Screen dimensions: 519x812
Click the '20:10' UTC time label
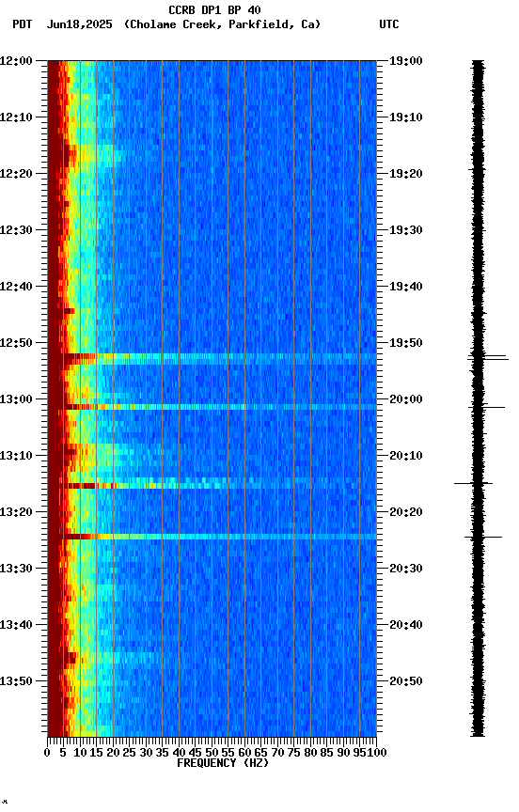pyautogui.click(x=406, y=456)
